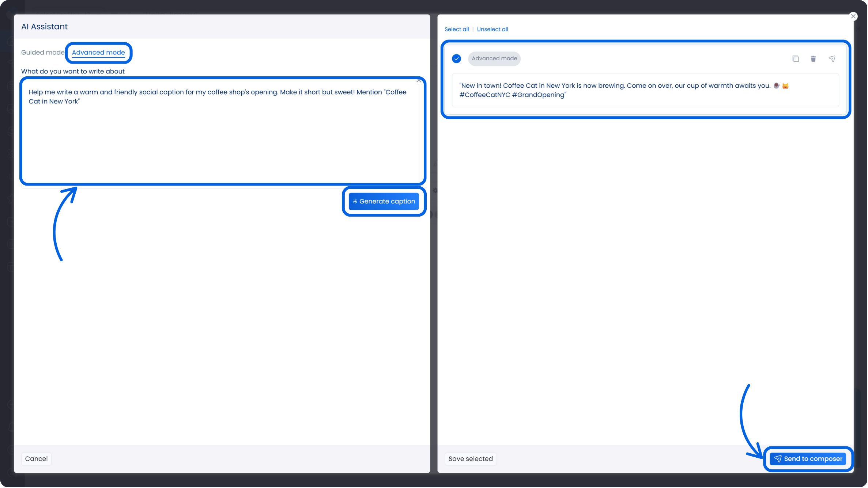Delete the generated caption via trash icon
The height and width of the screenshot is (488, 868).
tap(814, 59)
